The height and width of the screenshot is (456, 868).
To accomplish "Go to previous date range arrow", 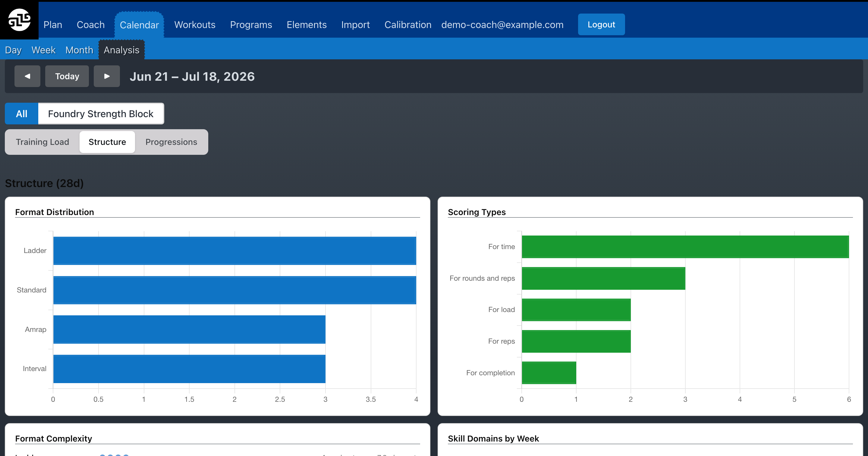I will [27, 76].
